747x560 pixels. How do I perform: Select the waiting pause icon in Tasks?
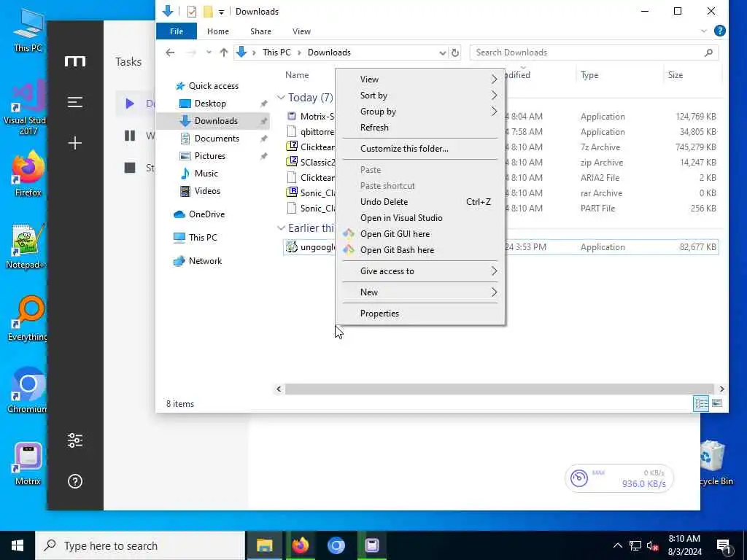130,136
